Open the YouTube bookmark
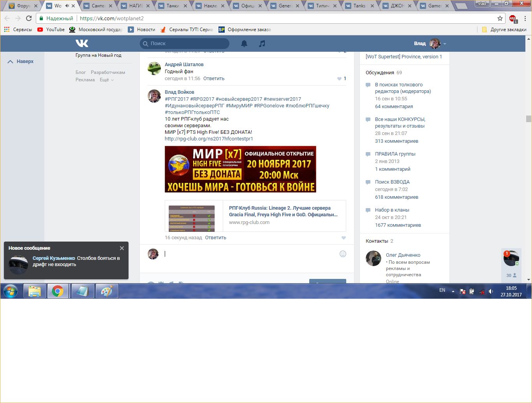The image size is (532, 403). pos(51,30)
